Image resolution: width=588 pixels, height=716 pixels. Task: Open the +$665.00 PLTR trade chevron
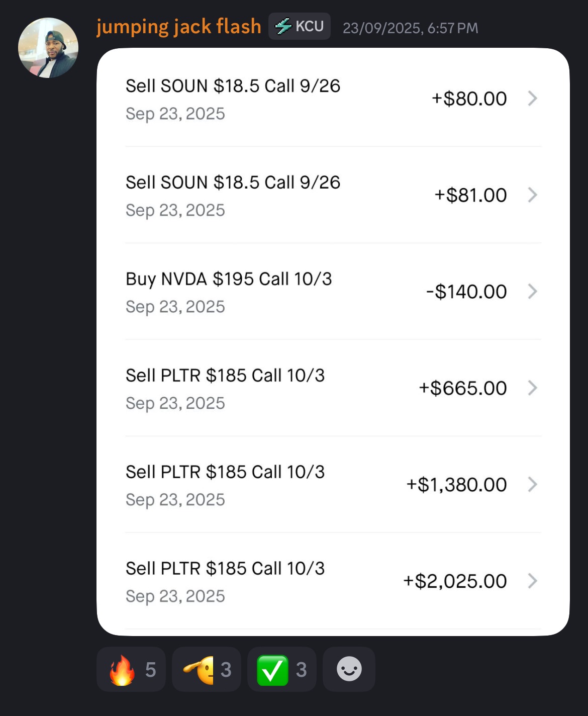click(533, 388)
